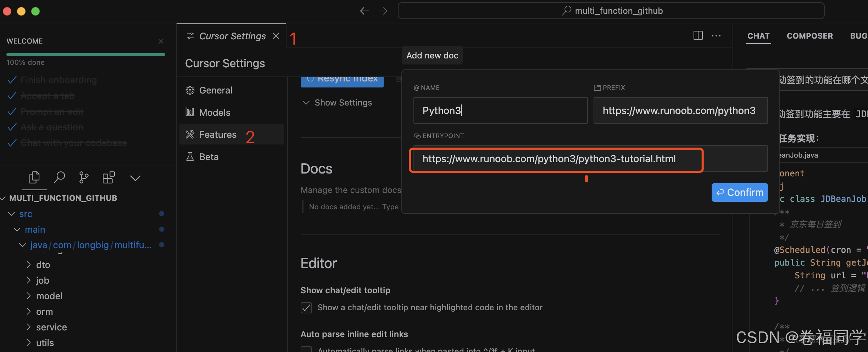Expand the dto folder
Viewport: 868px width, 352px height.
(x=43, y=265)
